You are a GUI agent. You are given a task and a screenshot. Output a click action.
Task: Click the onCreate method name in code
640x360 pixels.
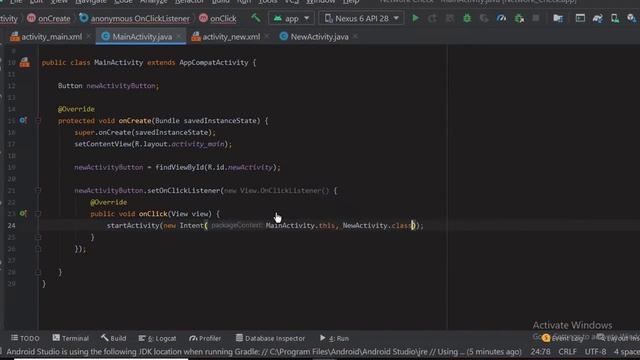coord(135,121)
